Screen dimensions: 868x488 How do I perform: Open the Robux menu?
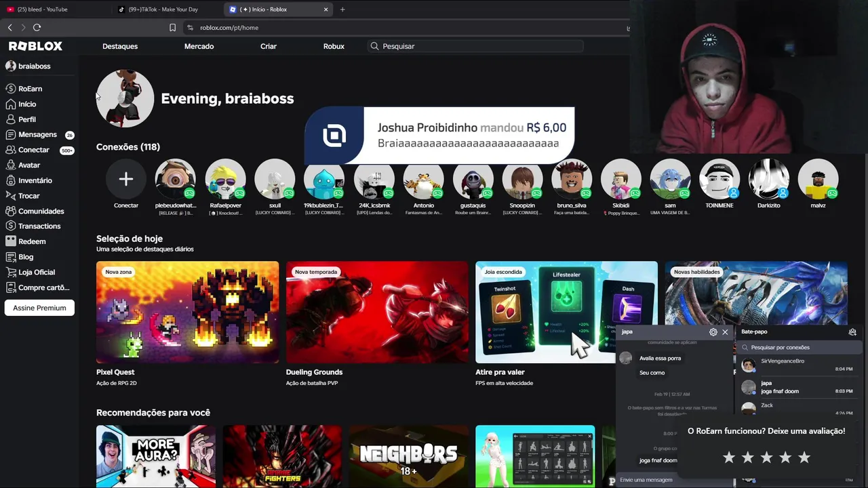pos(334,46)
